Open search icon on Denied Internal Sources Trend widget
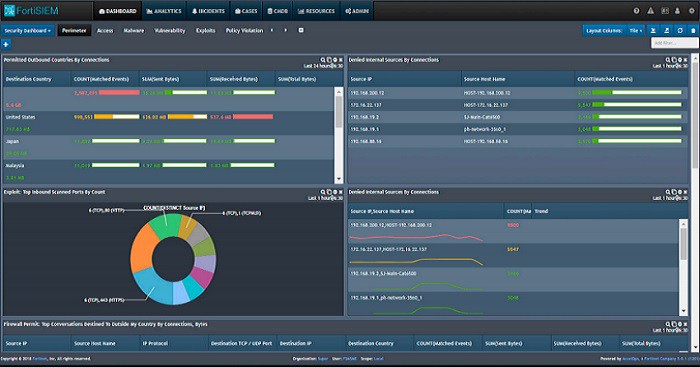 coord(668,192)
